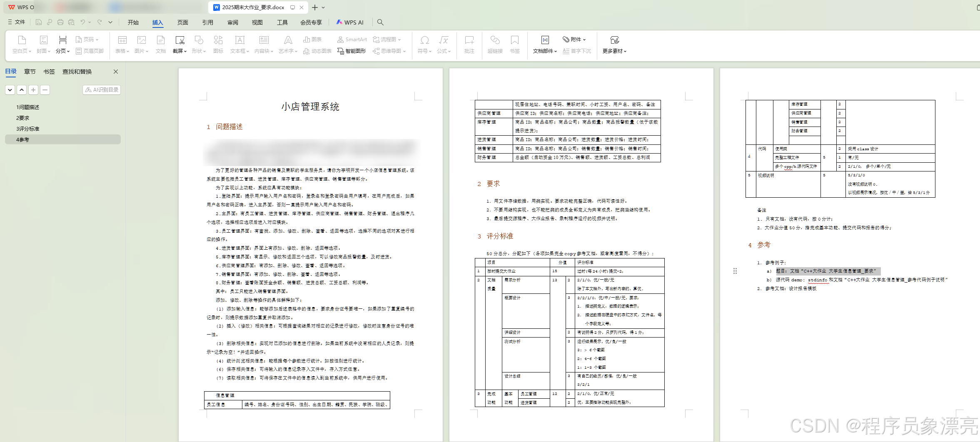Viewport: 980px width, 442px height.
Task: Open the 文件 file menu
Action: click(17, 22)
